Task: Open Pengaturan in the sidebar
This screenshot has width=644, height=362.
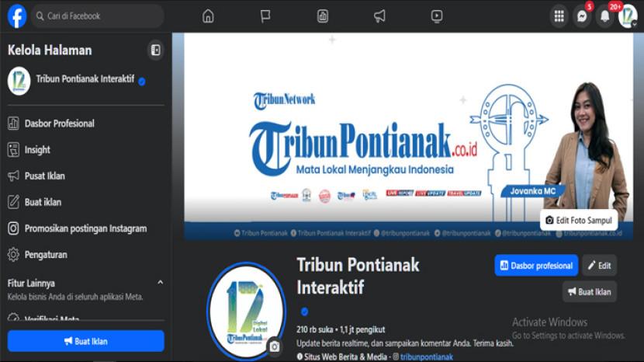Action: click(46, 255)
